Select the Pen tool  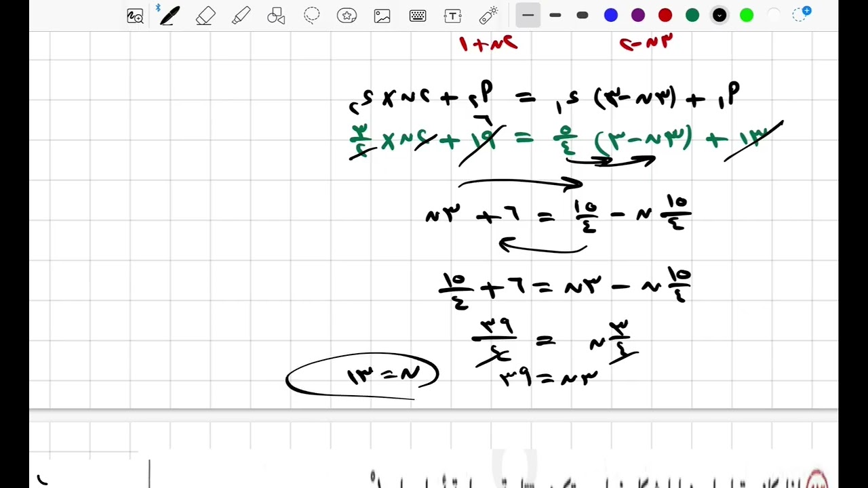(x=170, y=16)
